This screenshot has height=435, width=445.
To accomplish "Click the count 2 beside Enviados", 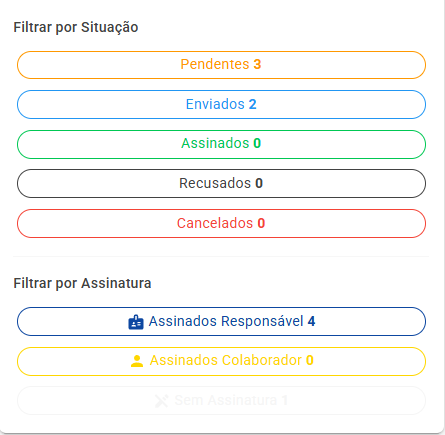I will 253,104.
